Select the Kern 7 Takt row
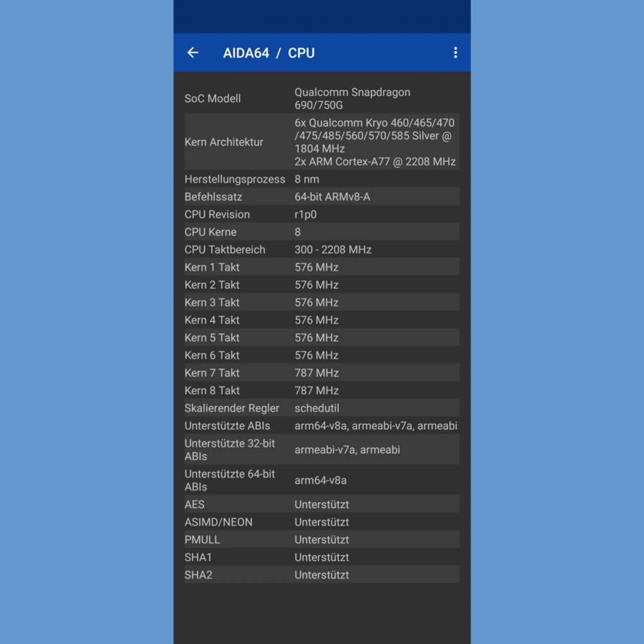644x644 pixels. pyautogui.click(x=322, y=373)
